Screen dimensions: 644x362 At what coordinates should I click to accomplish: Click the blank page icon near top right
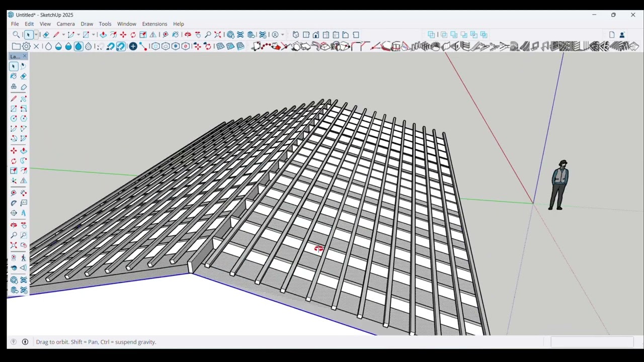click(x=612, y=35)
